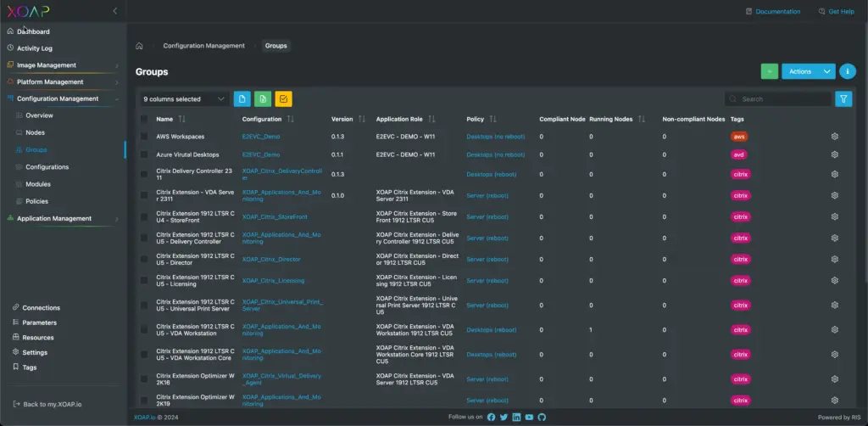Check the U5 - Licensing row checkbox
This screenshot has height=426, width=868.
tap(144, 280)
